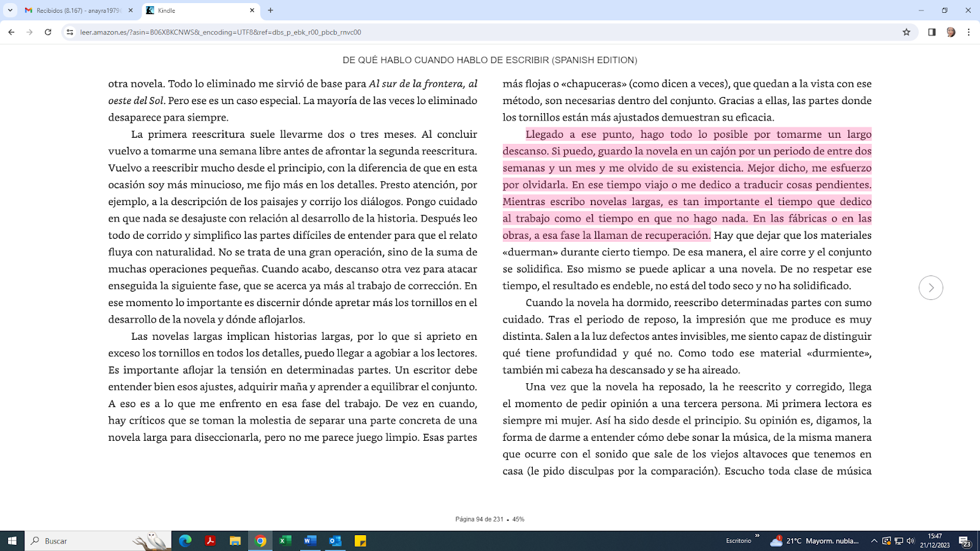The image size is (980, 551).
Task: Click the 'Página 94 de 231' indicator
Action: coord(479,519)
